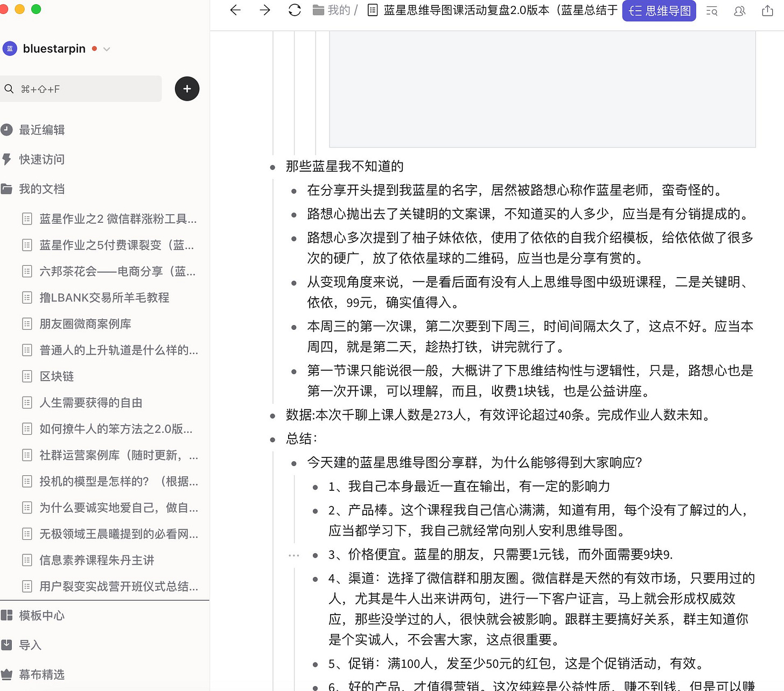Click the sync refresh icon
The image size is (784, 691).
click(295, 10)
